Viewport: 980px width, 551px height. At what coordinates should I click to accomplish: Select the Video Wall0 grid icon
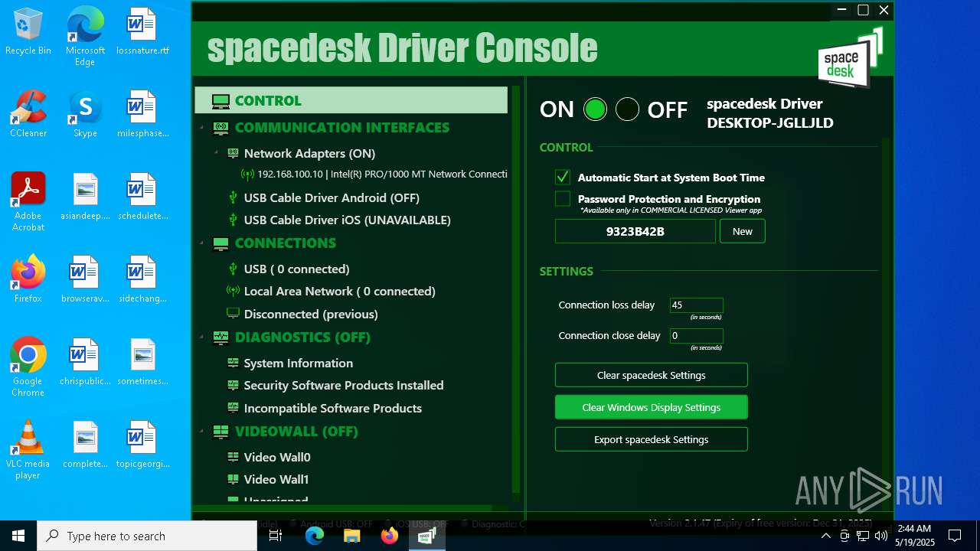tap(234, 457)
